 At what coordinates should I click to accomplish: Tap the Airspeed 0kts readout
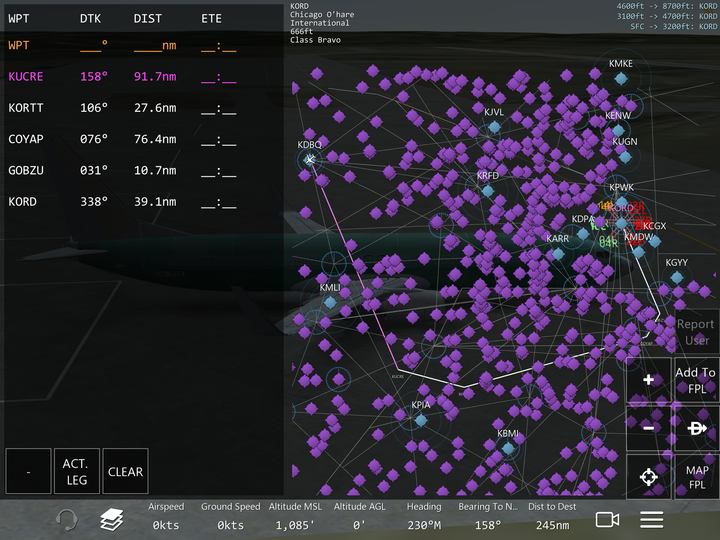click(x=166, y=516)
